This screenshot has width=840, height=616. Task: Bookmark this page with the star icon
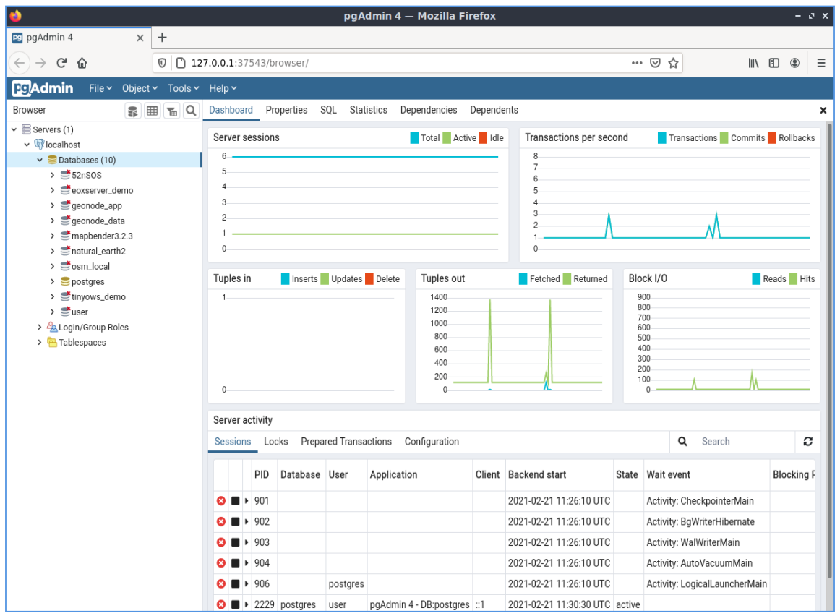[674, 63]
